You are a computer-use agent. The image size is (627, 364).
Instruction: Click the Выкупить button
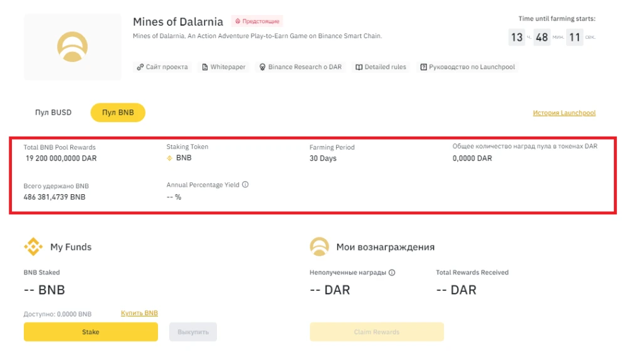pos(193,332)
